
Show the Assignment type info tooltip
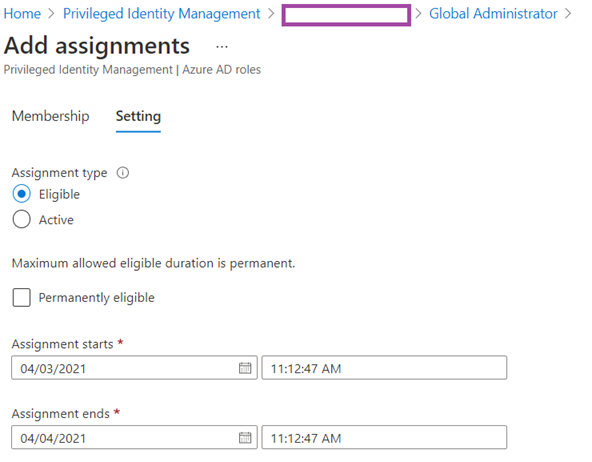tap(123, 173)
